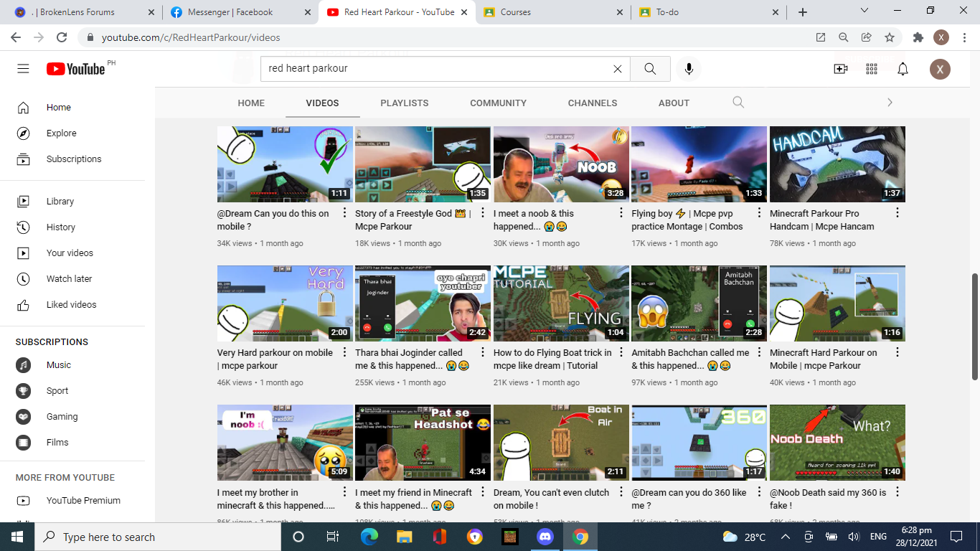
Task: Open Chrome extensions puzzle icon
Action: [x=918, y=37]
